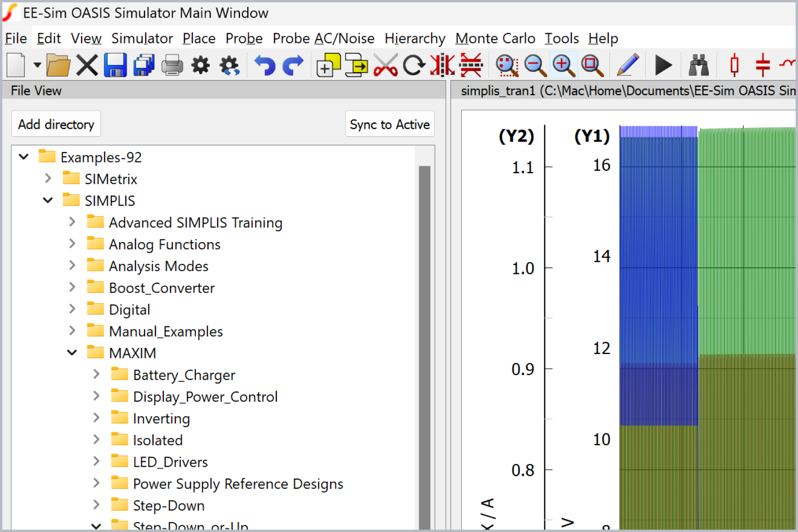Toggle the highlighted Zoom In mode
798x532 pixels.
click(x=563, y=65)
